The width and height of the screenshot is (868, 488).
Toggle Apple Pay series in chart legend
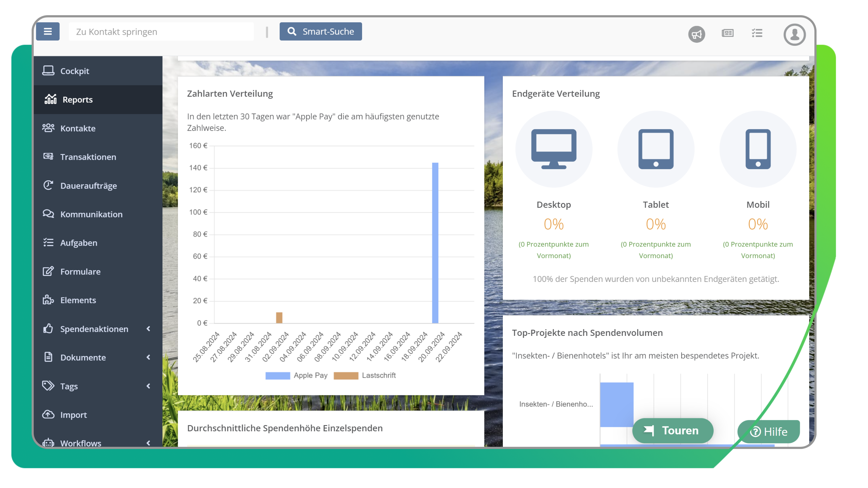point(297,376)
